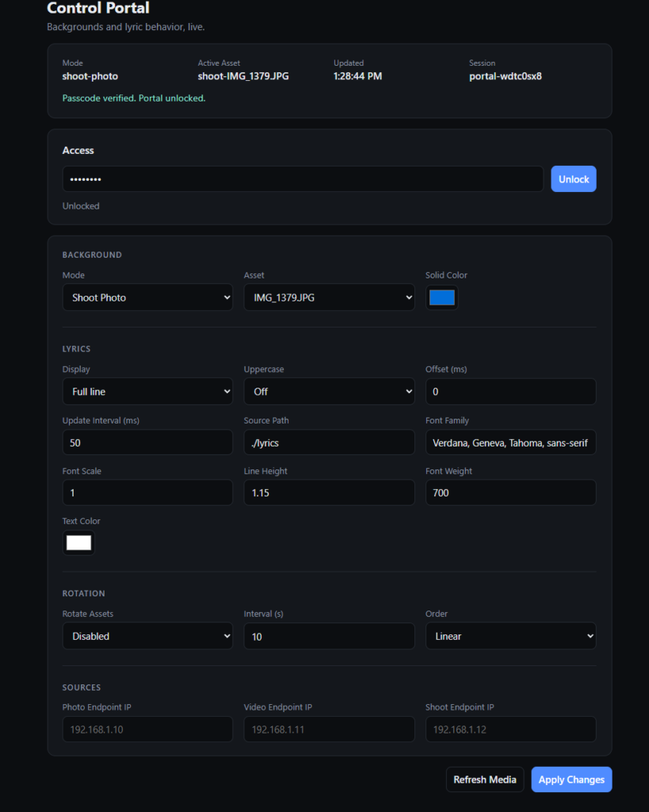Click the Photo Endpoint IP field
The width and height of the screenshot is (649, 812).
tap(147, 730)
